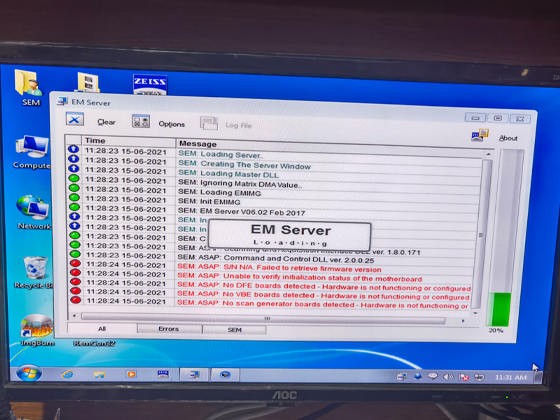Click the 20% progress label

[x=495, y=331]
